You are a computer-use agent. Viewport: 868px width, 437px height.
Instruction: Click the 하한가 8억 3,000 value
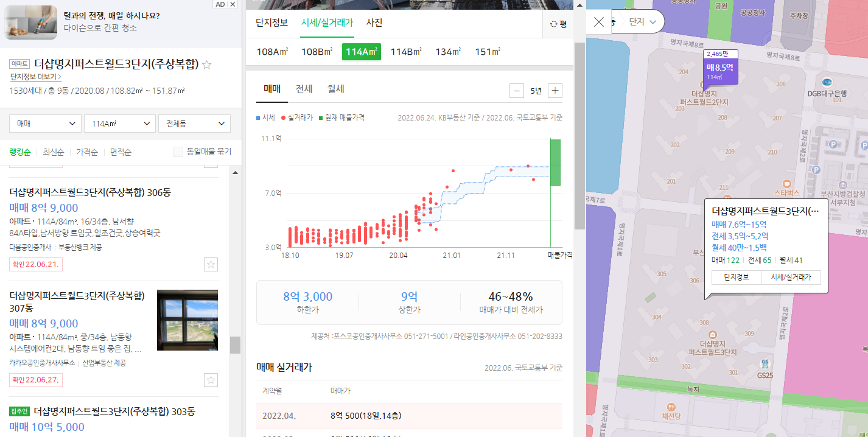click(307, 297)
